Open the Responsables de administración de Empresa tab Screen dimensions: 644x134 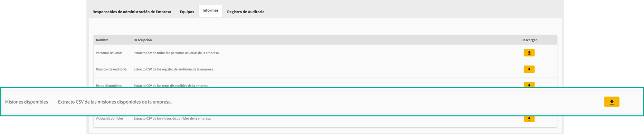tap(132, 12)
